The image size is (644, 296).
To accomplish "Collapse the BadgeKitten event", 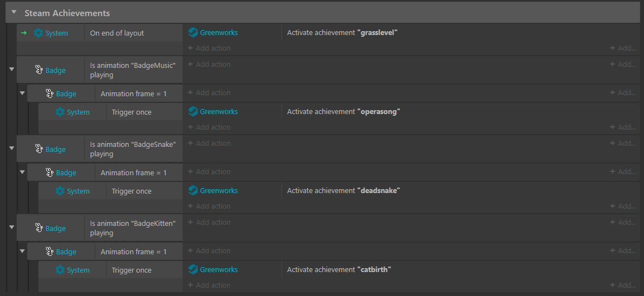I will click(x=12, y=226).
